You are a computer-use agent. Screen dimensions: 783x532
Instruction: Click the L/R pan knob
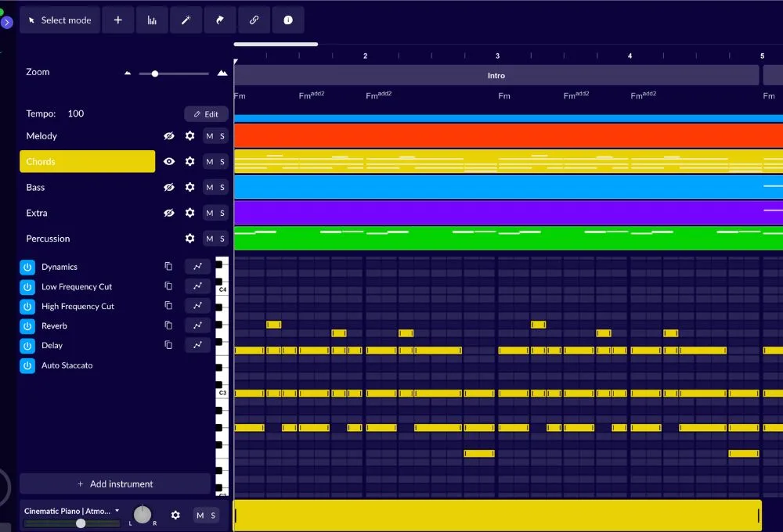[x=143, y=514]
